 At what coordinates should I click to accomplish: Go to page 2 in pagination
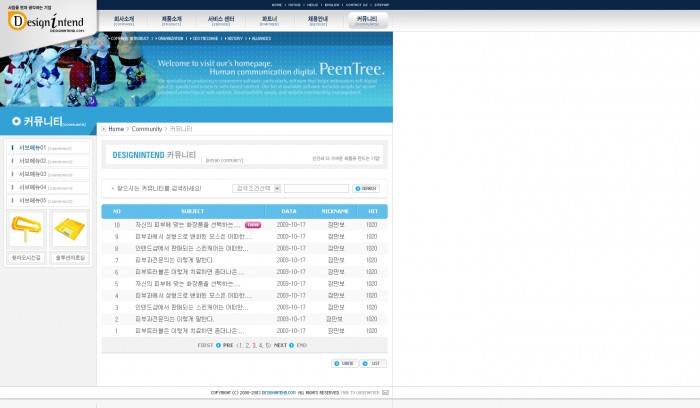coord(248,345)
